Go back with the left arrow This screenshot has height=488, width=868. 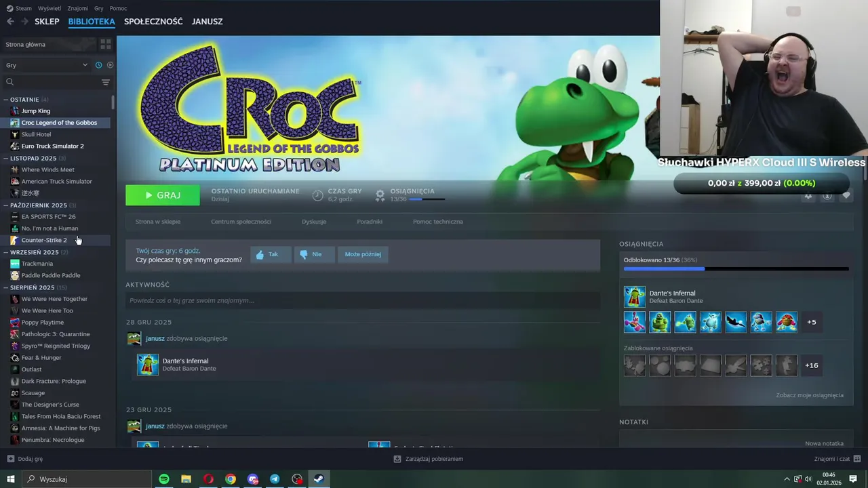(x=10, y=22)
